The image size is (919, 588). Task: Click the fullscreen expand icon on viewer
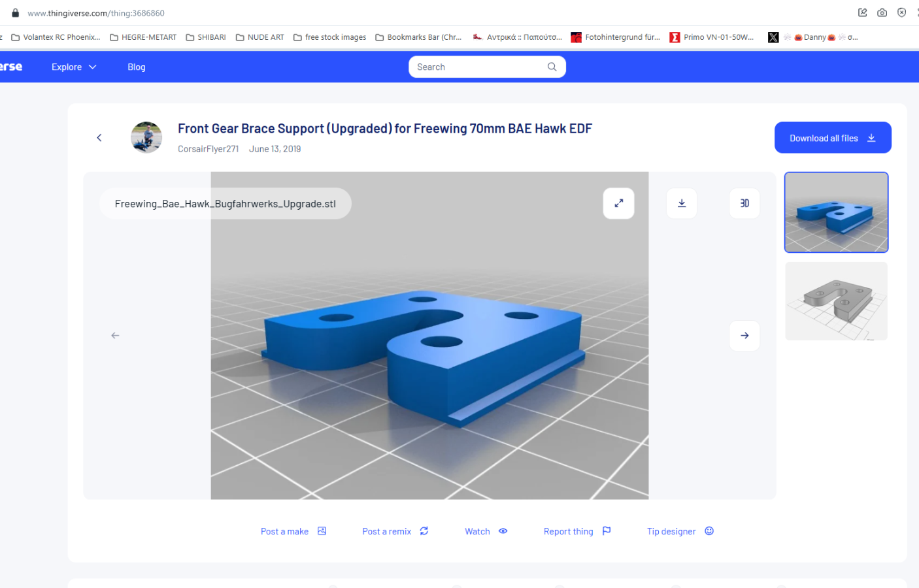coord(618,203)
